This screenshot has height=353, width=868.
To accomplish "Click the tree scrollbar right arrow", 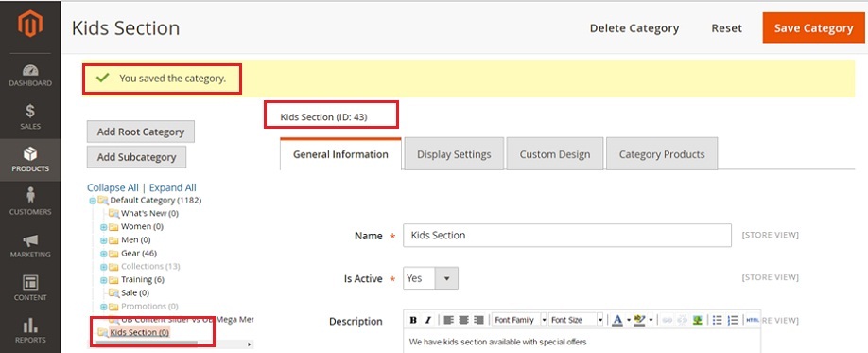I will pyautogui.click(x=250, y=344).
